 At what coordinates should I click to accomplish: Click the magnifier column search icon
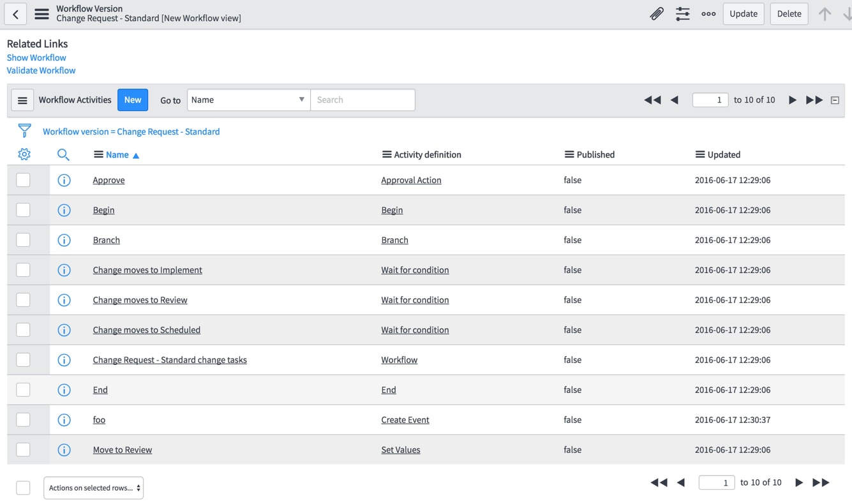63,154
